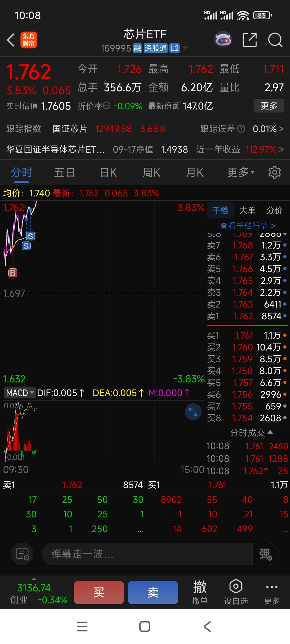Image resolution: width=290 pixels, height=644 pixels.
Task: Open the Eastmoney app logo
Action: [x=29, y=40]
